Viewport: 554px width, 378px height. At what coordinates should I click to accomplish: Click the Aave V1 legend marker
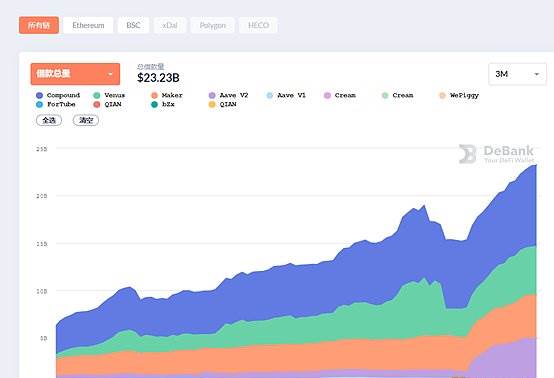point(270,95)
